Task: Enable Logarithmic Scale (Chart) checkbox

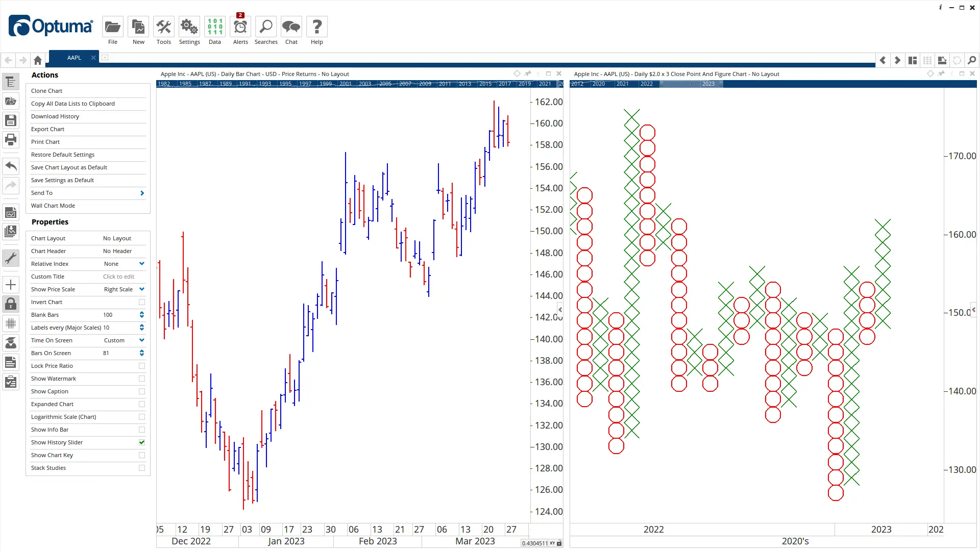Action: pos(142,417)
